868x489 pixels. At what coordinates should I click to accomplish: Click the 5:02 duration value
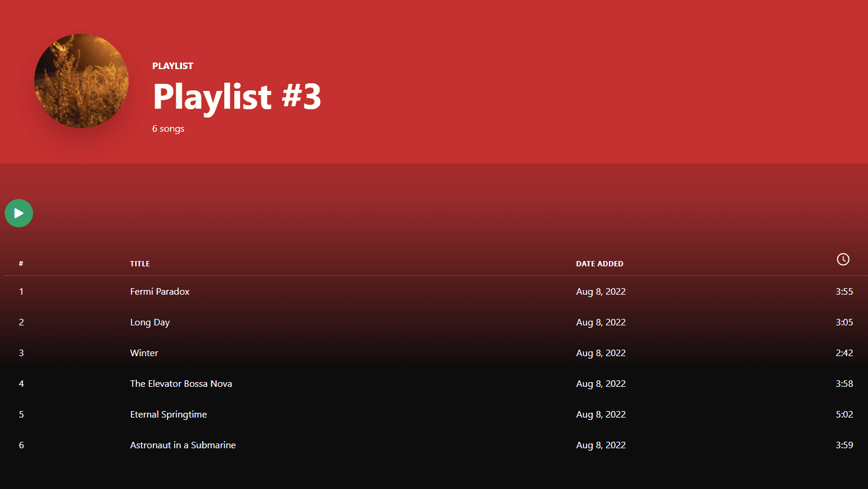coord(844,415)
